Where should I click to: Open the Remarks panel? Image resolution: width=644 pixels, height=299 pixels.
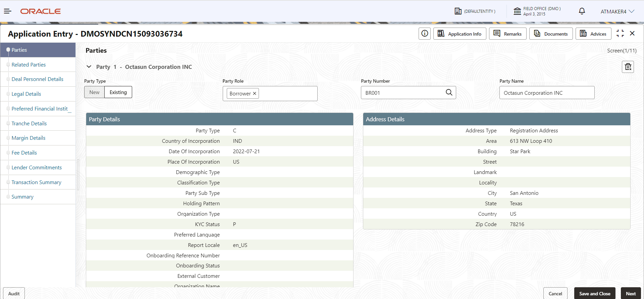click(508, 34)
